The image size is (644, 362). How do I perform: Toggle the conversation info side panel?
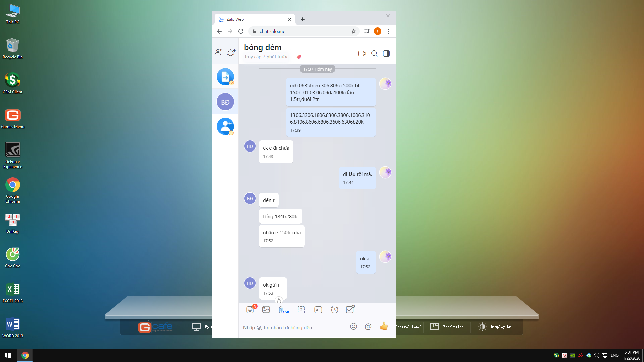pyautogui.click(x=386, y=54)
